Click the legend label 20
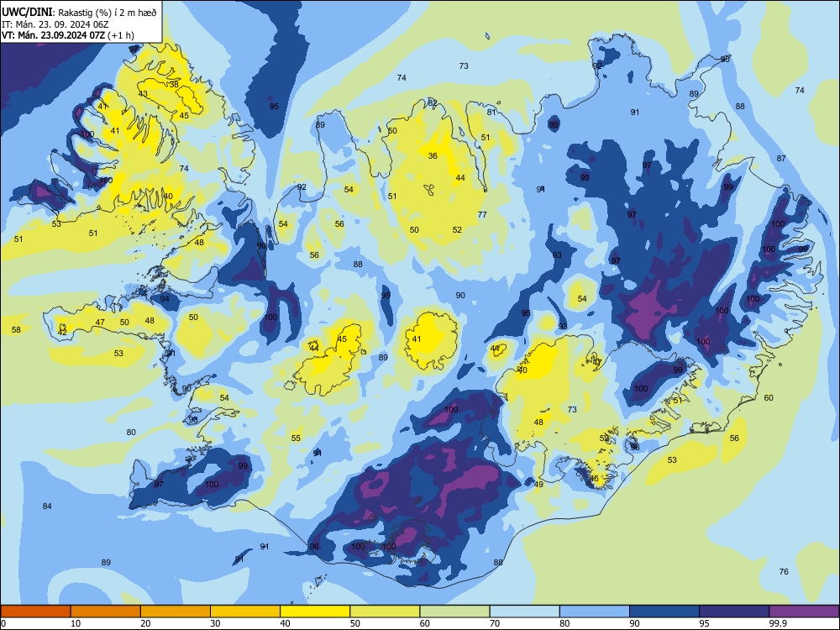Screen dimensions: 840x630 (x=145, y=623)
